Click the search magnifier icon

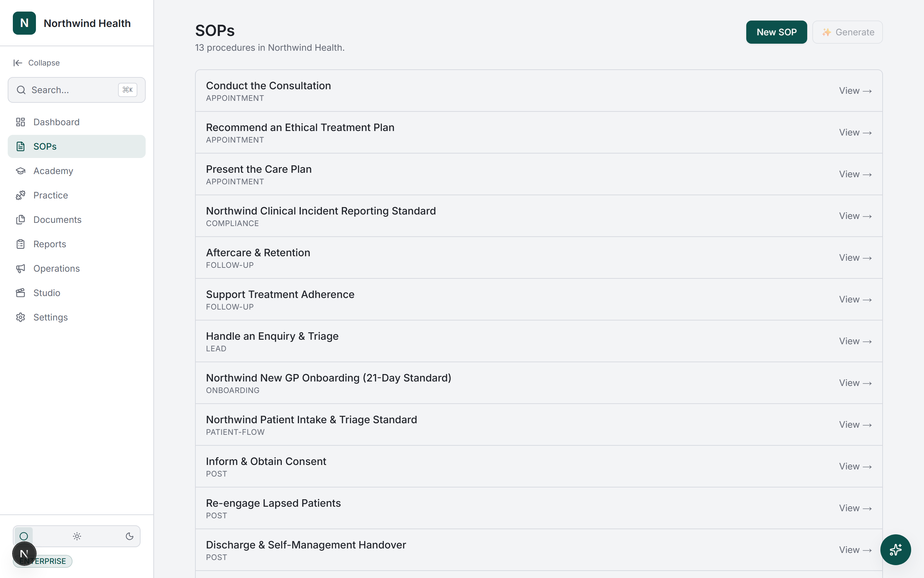coord(21,90)
